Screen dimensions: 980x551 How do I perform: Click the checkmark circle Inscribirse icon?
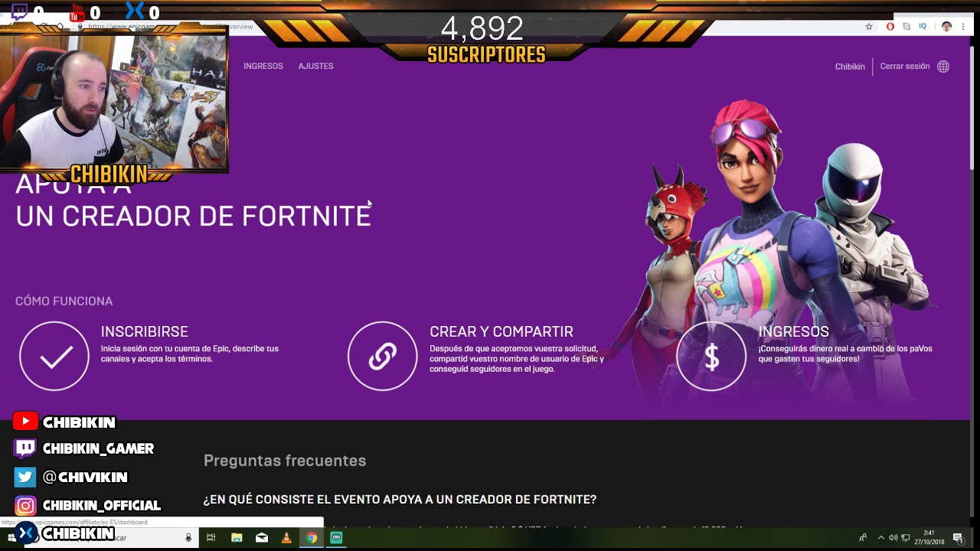click(54, 356)
